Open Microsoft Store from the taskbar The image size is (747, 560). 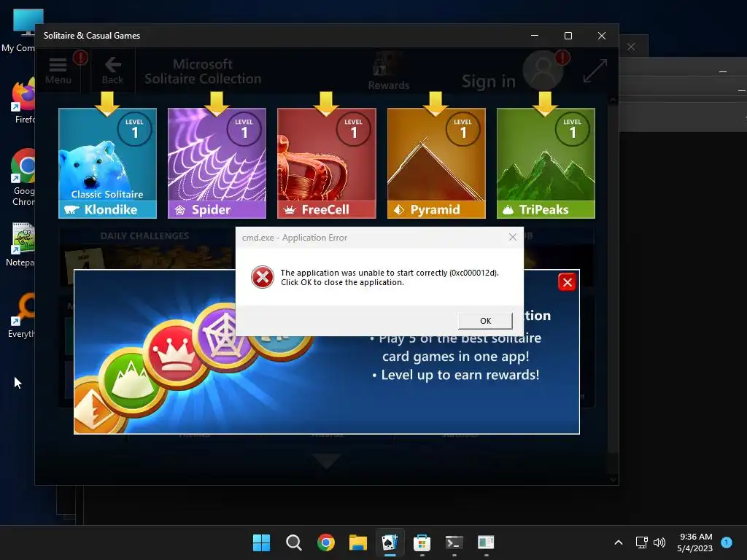click(422, 542)
